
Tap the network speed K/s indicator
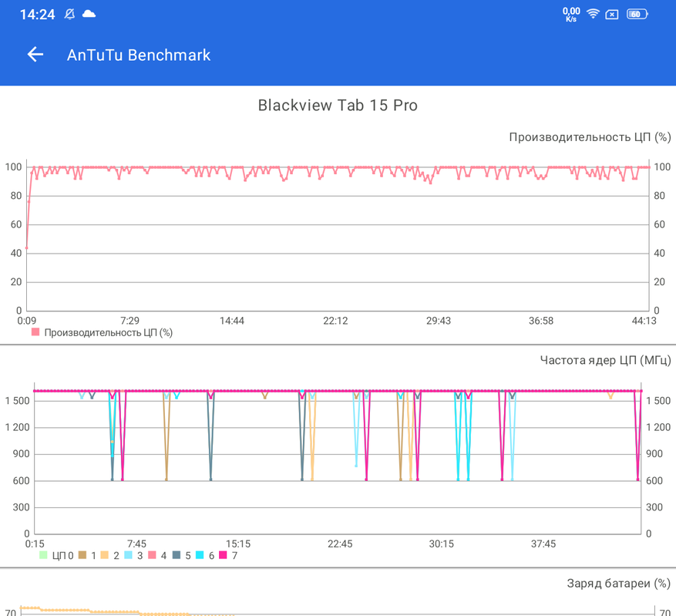click(571, 14)
